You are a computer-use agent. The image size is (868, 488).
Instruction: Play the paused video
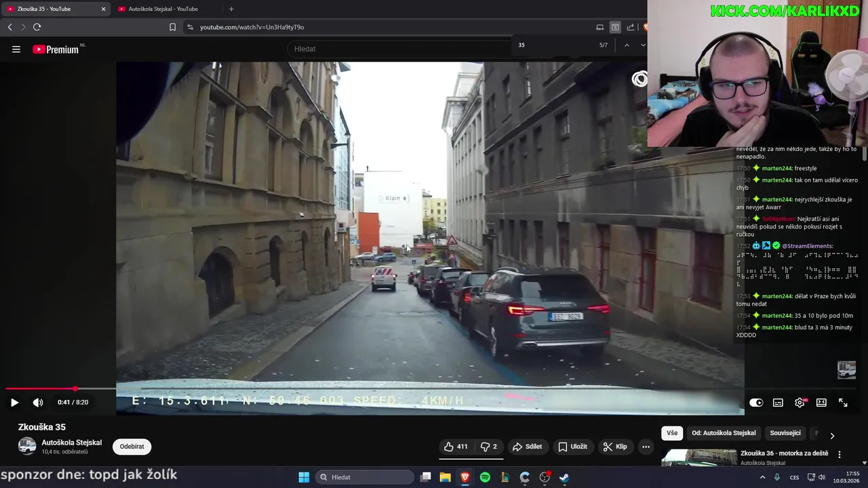pos(14,403)
